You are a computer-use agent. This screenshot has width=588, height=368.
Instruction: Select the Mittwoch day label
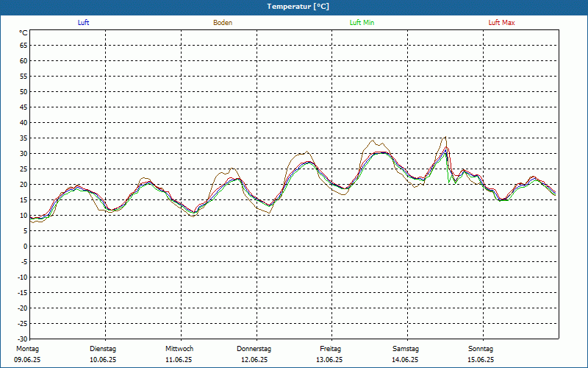(x=179, y=349)
